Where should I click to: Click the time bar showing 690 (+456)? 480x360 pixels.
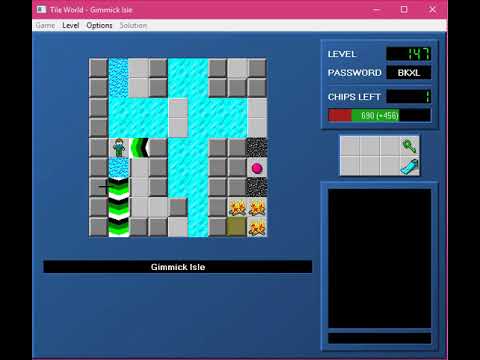(x=379, y=115)
